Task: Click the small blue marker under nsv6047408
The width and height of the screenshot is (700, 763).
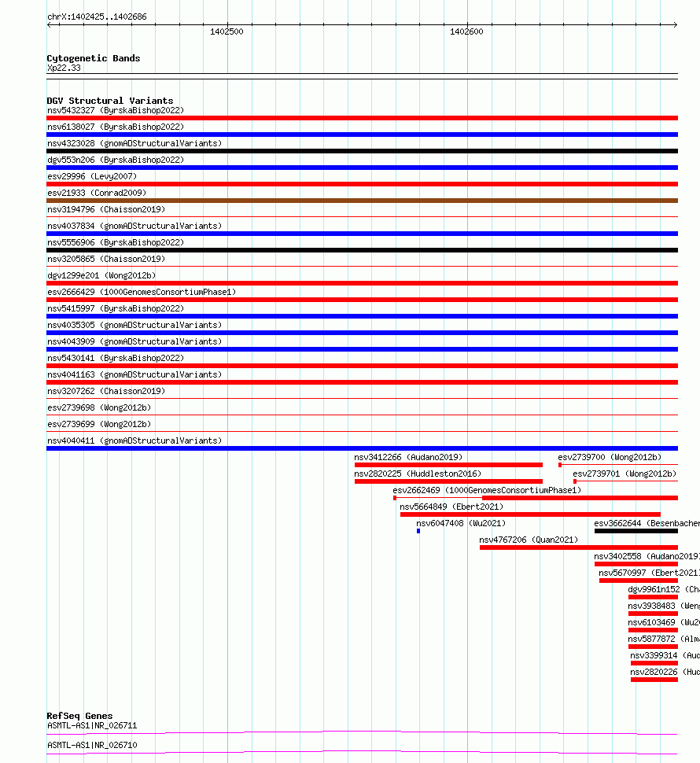Action: 418,532
